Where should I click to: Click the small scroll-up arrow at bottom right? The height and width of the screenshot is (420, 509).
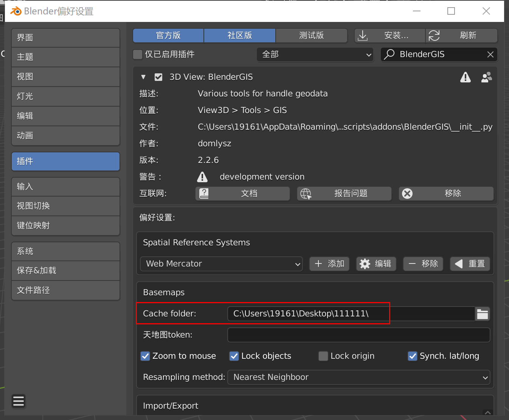pos(488,413)
